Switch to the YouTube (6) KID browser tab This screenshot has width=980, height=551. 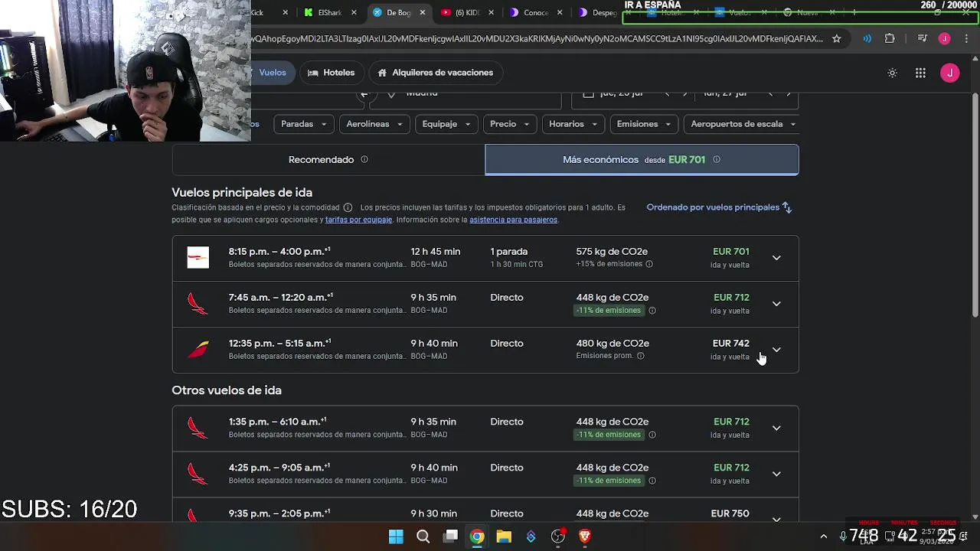click(x=466, y=12)
